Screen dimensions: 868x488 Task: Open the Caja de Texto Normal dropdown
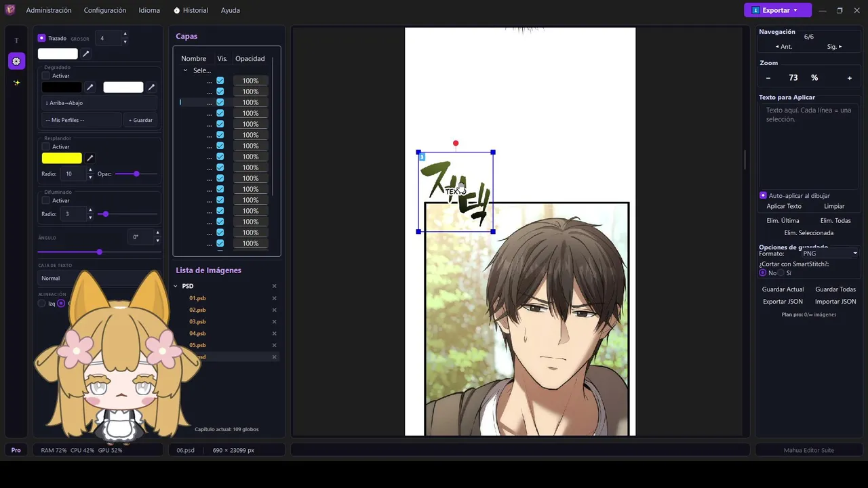99,278
